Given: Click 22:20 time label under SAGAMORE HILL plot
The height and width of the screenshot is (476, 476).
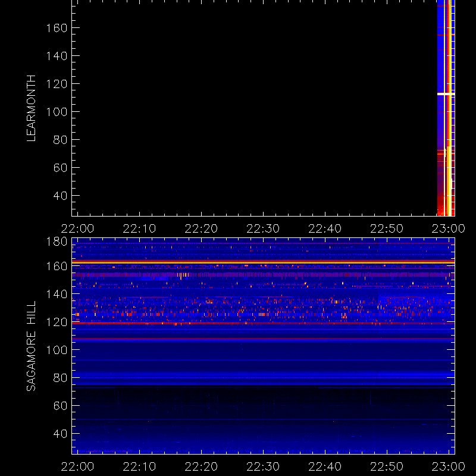Looking at the screenshot, I should click(x=201, y=466).
